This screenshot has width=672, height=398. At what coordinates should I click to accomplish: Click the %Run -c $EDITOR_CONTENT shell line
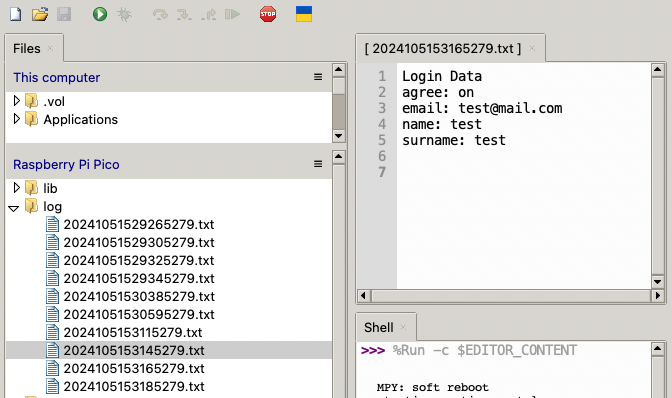[x=485, y=350]
